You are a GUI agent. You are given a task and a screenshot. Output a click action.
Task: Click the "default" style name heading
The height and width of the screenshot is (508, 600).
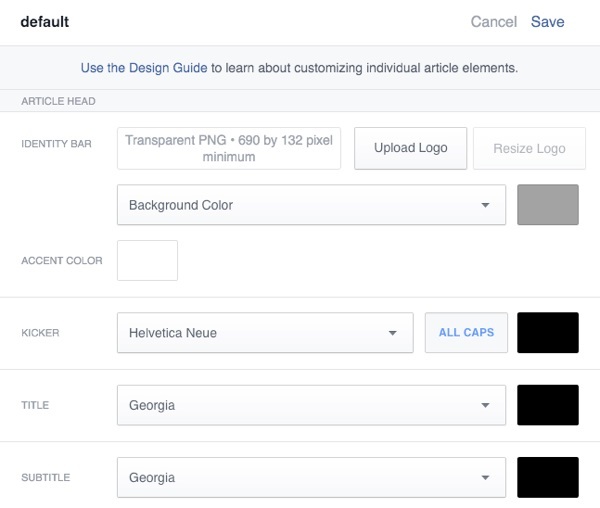[x=45, y=22]
